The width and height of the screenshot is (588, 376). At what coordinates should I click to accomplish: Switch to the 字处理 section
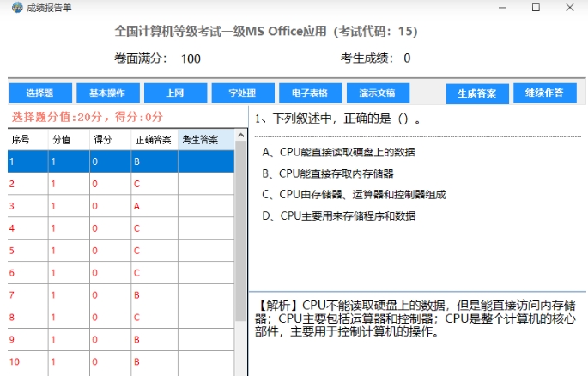[243, 93]
